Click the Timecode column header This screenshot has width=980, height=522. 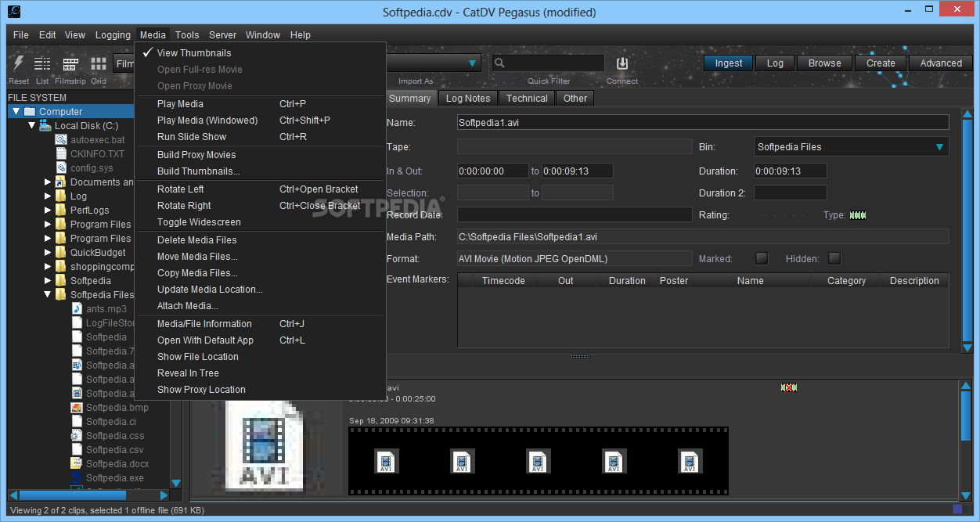(503, 281)
